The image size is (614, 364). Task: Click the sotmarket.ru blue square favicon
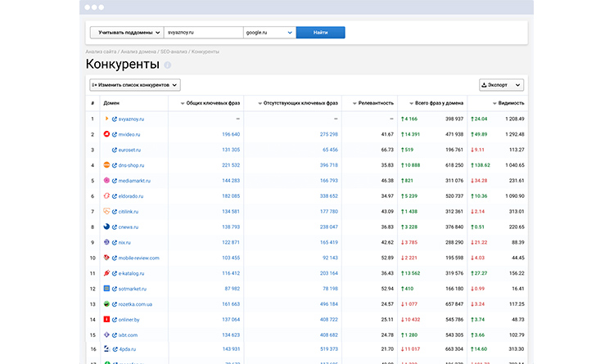[106, 289]
